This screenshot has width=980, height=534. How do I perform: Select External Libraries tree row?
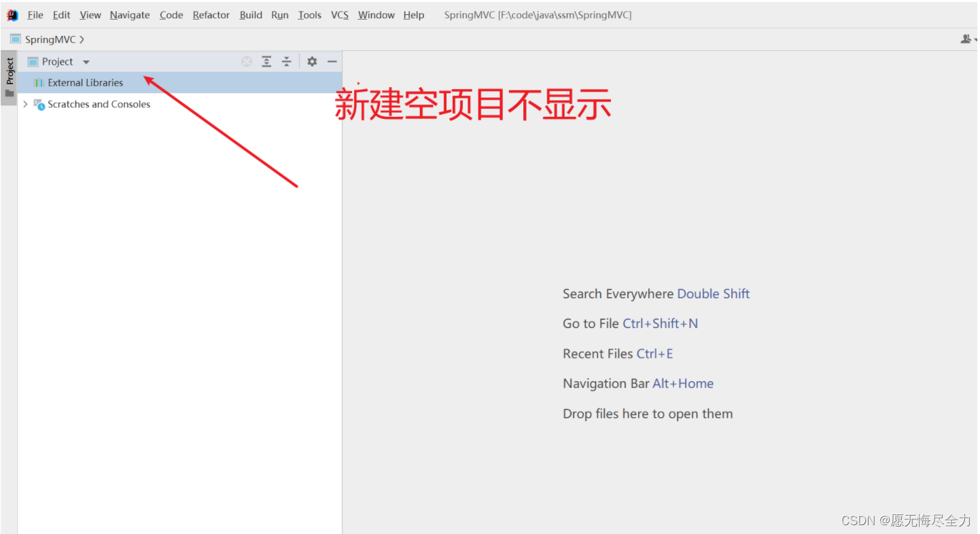pos(179,83)
